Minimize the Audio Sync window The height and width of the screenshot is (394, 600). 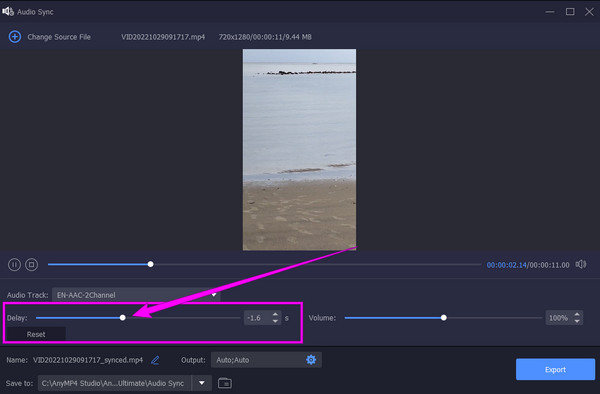(x=550, y=12)
